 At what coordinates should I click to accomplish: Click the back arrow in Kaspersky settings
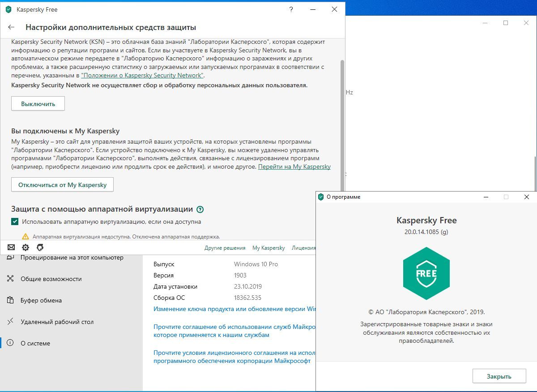pos(11,27)
